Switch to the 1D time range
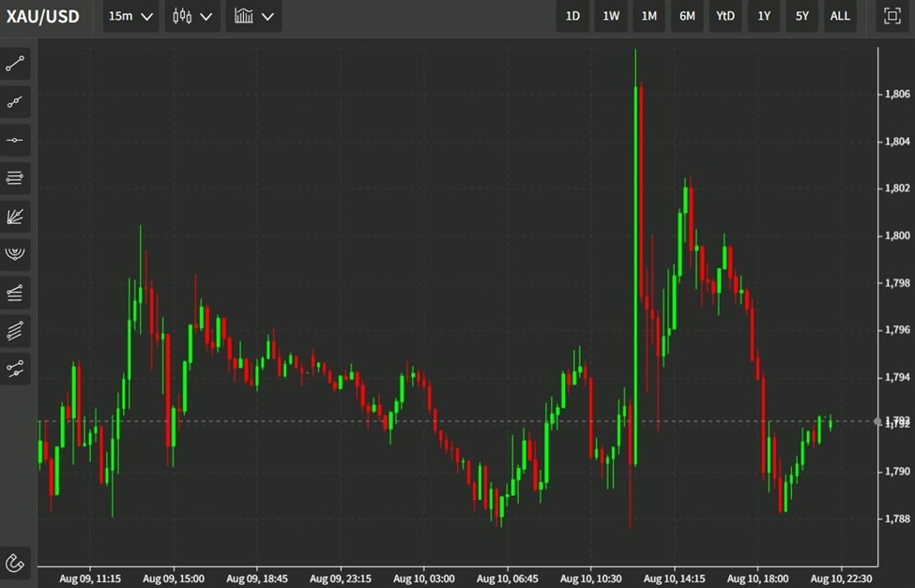 tap(572, 16)
